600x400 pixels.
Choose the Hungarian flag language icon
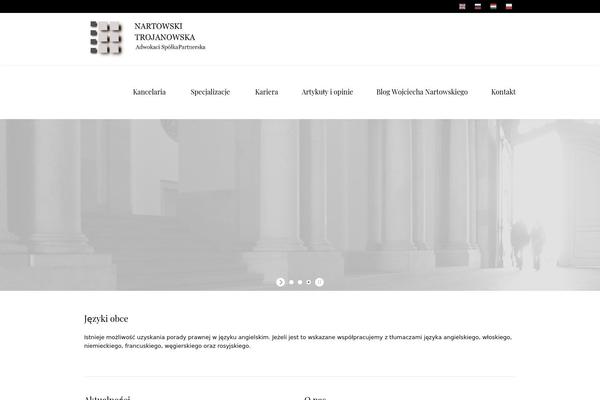tap(493, 7)
